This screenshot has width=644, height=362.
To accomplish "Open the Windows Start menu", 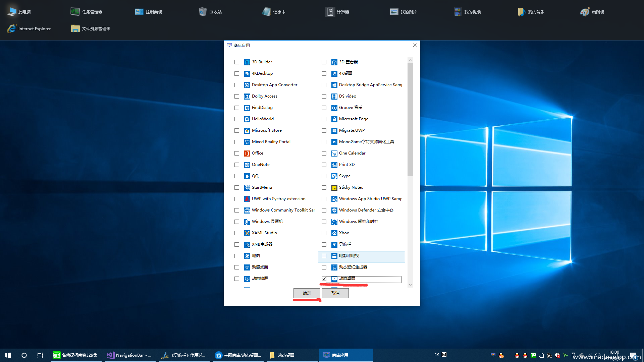I will click(8, 355).
